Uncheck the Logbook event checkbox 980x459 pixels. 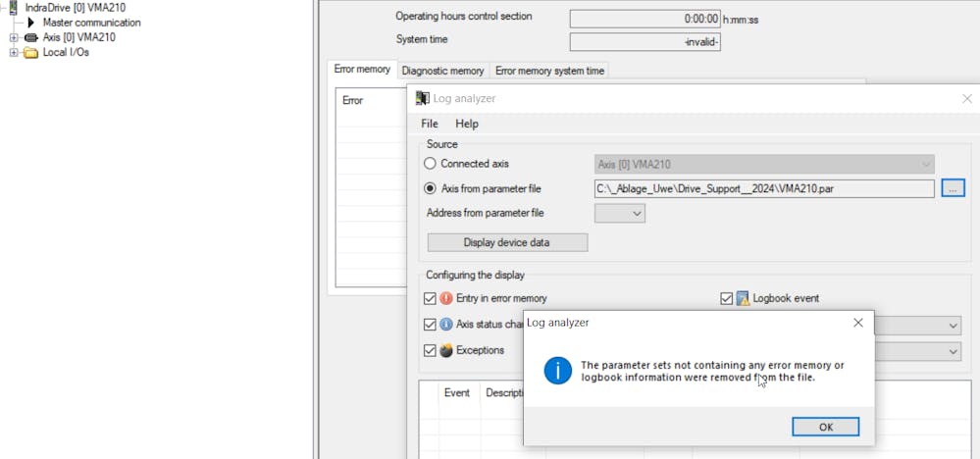coord(726,298)
